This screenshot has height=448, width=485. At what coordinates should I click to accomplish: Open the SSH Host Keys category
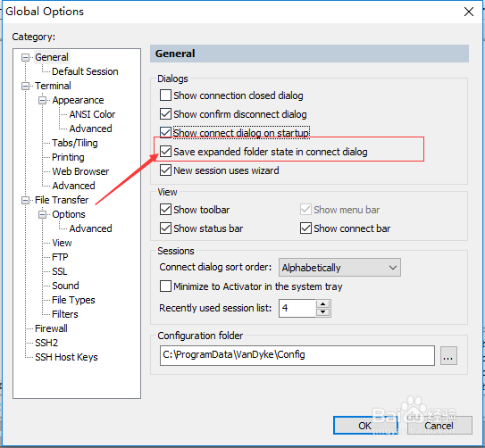click(66, 357)
